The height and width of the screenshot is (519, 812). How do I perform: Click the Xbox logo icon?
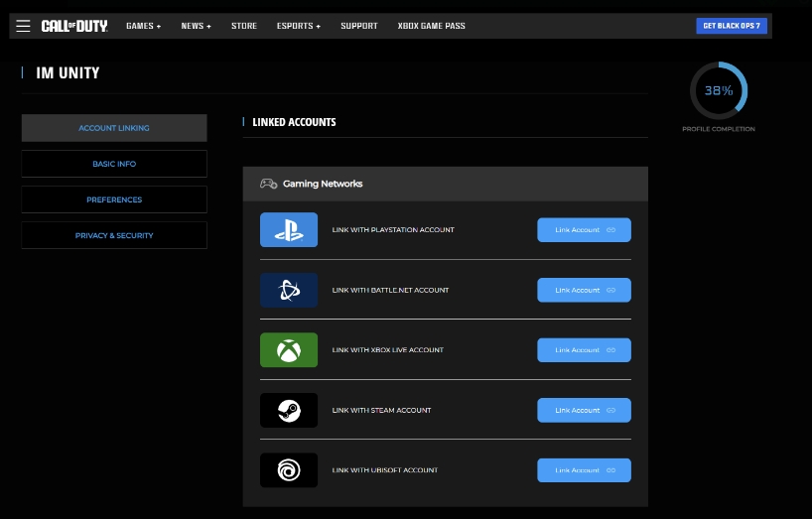289,350
